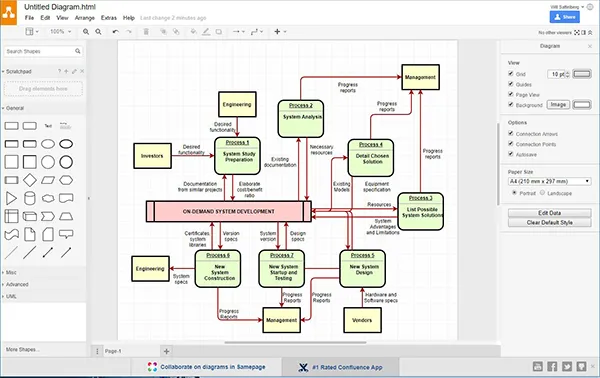Screen dimensions: 600x378
Task: Open the 100% zoom level dropdown
Action: [60, 32]
